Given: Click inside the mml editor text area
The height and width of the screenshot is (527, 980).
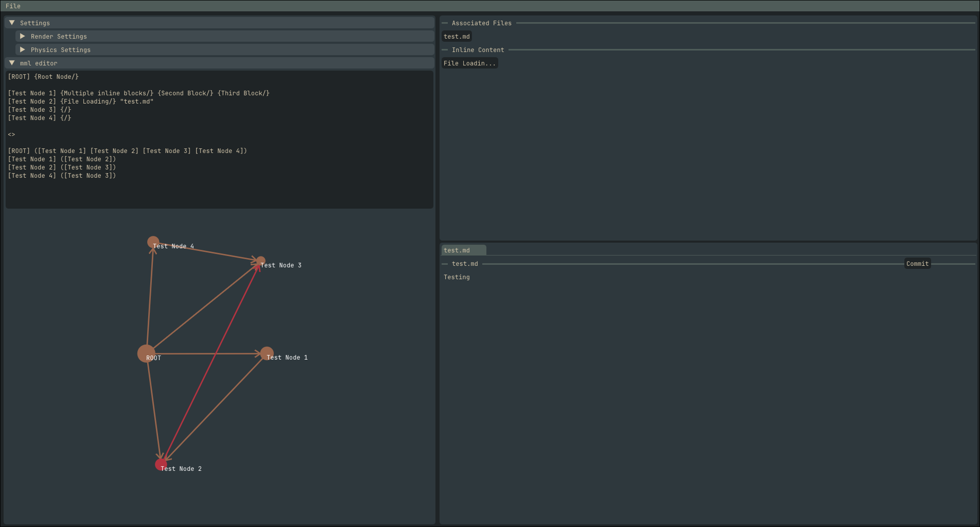Looking at the screenshot, I should coord(219,140).
